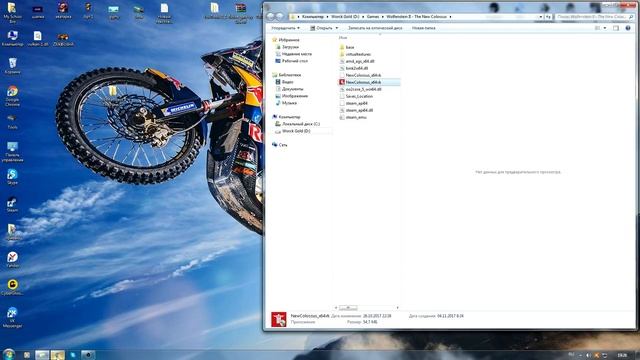Click the Explorer search field
Image resolution: width=640 pixels, height=360 pixels.
coord(594,17)
